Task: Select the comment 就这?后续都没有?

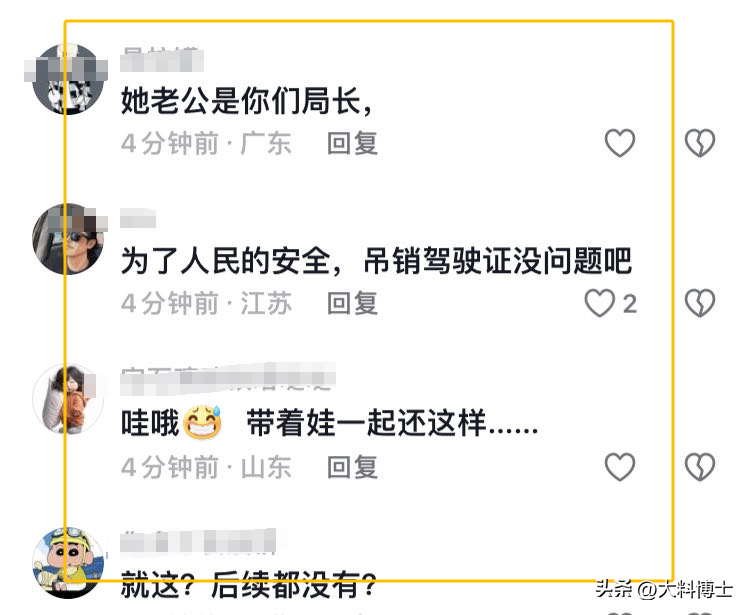Action: (248, 584)
